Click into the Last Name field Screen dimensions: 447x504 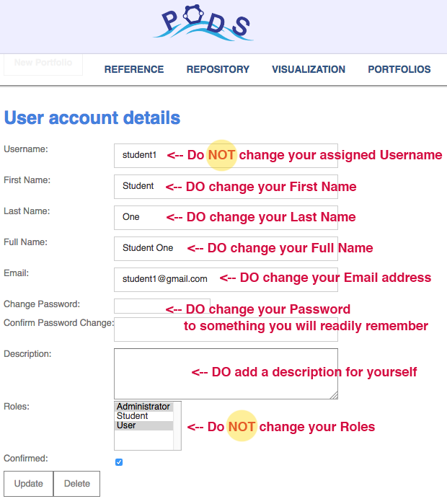[x=137, y=218]
